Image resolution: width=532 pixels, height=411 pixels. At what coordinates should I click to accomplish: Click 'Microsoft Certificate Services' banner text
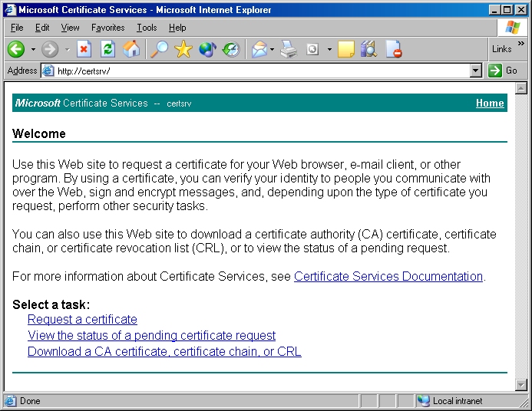[81, 103]
